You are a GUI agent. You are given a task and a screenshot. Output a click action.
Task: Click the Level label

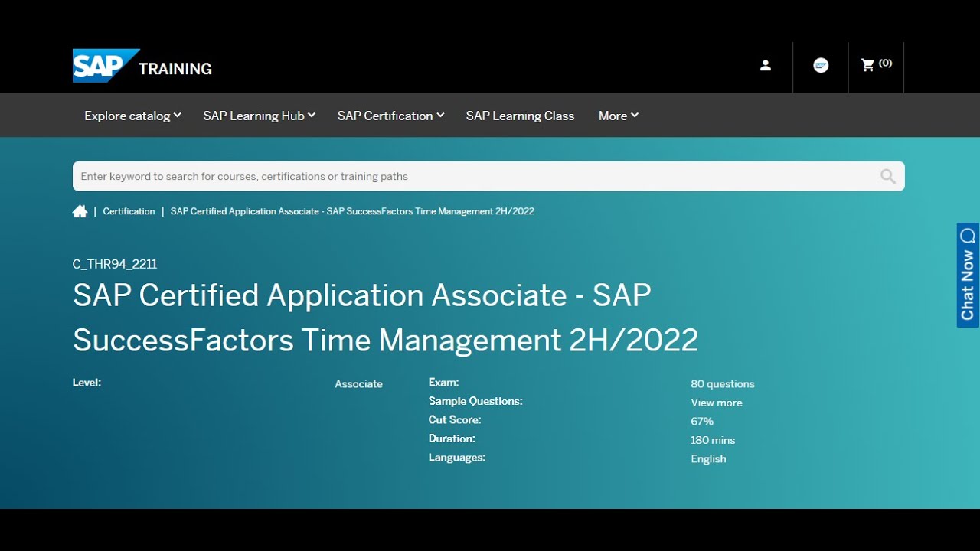coord(87,382)
